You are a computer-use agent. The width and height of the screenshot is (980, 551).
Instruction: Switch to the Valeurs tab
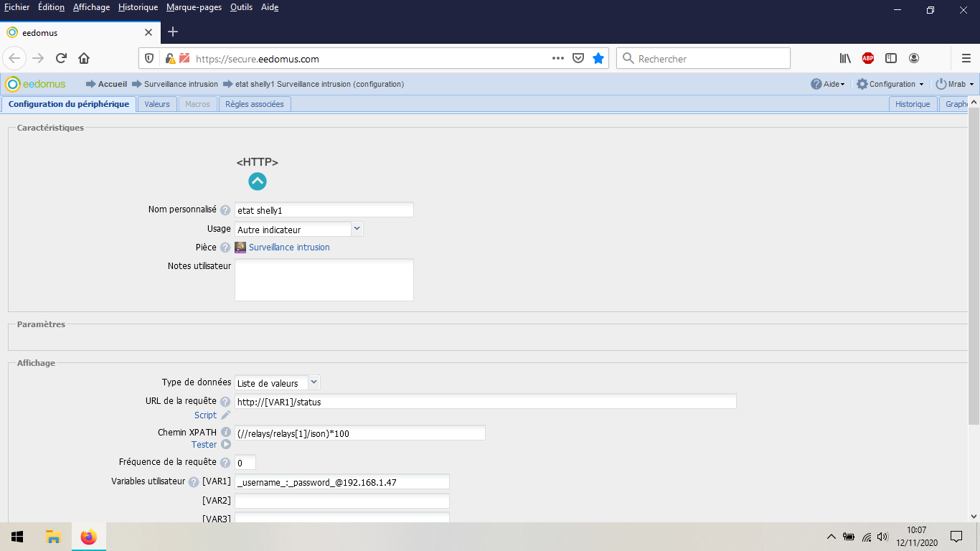(157, 104)
